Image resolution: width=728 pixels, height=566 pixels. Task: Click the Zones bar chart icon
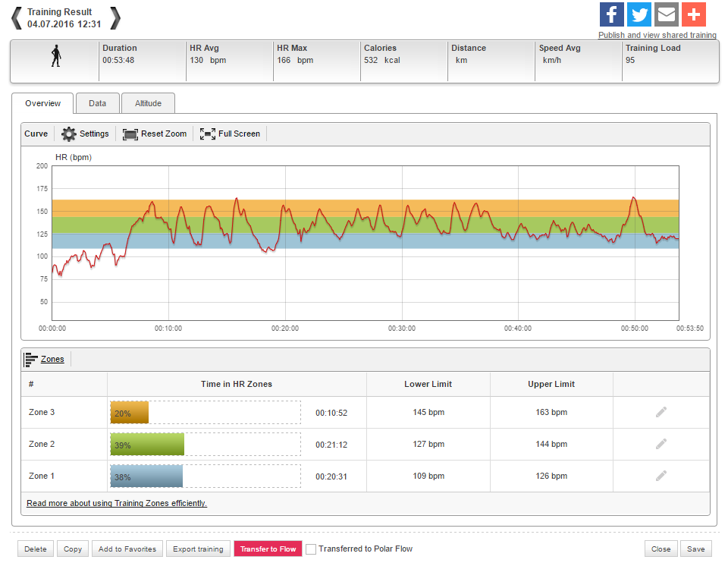[30, 360]
